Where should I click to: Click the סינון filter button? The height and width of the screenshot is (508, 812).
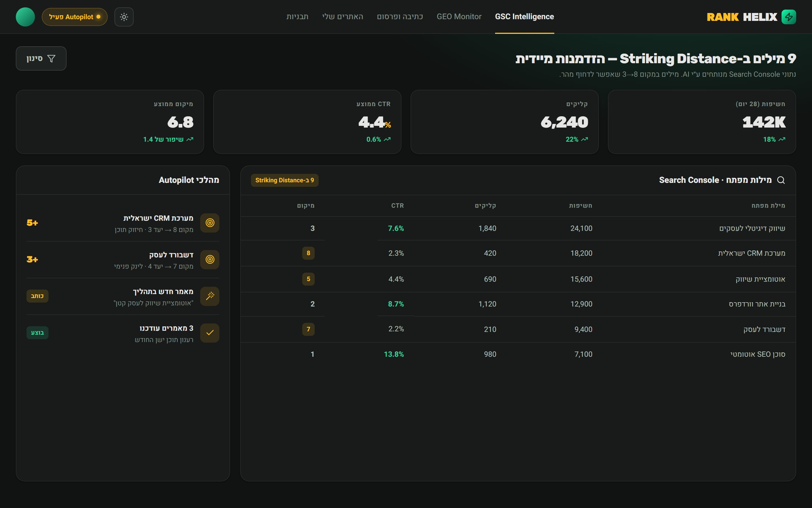[41, 58]
